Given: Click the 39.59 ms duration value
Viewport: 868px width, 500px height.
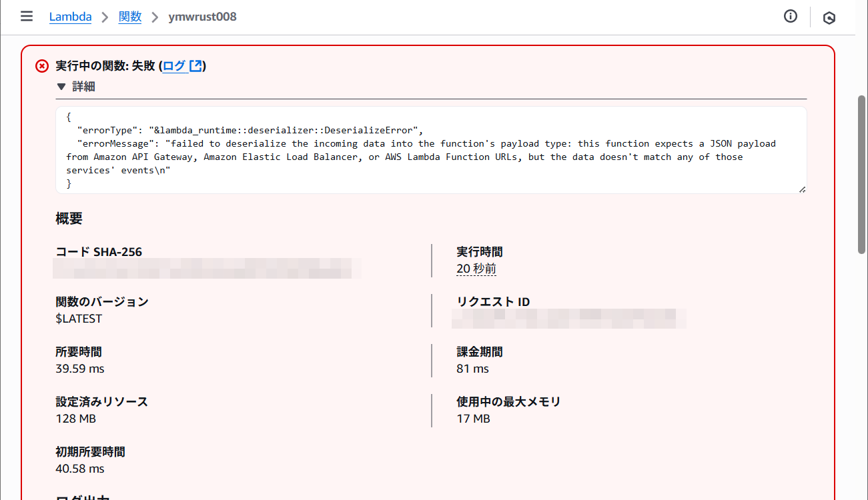Looking at the screenshot, I should pyautogui.click(x=79, y=369).
